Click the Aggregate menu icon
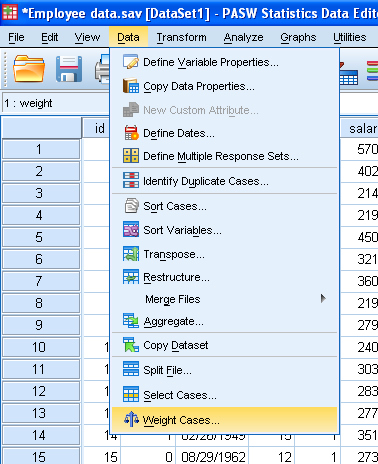The height and width of the screenshot is (464, 378). 131,321
